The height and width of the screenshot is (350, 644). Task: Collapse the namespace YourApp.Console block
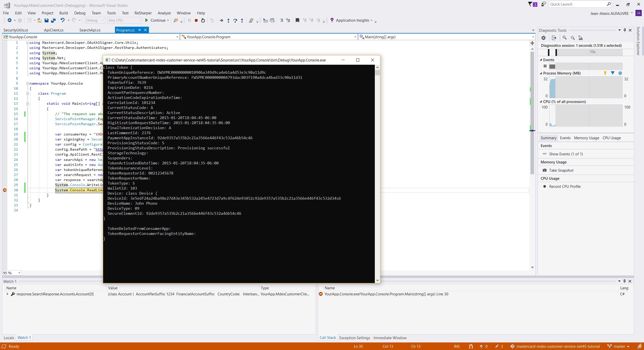click(x=28, y=83)
